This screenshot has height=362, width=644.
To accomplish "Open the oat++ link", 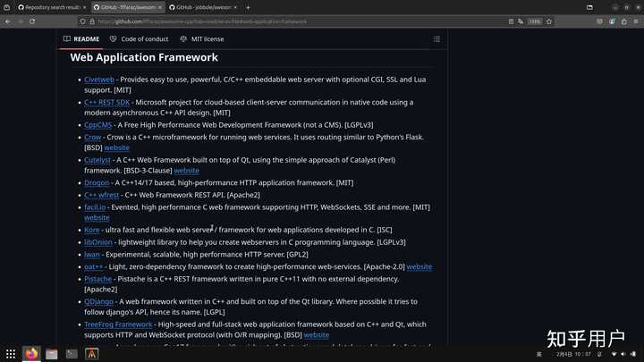I will [93, 266].
